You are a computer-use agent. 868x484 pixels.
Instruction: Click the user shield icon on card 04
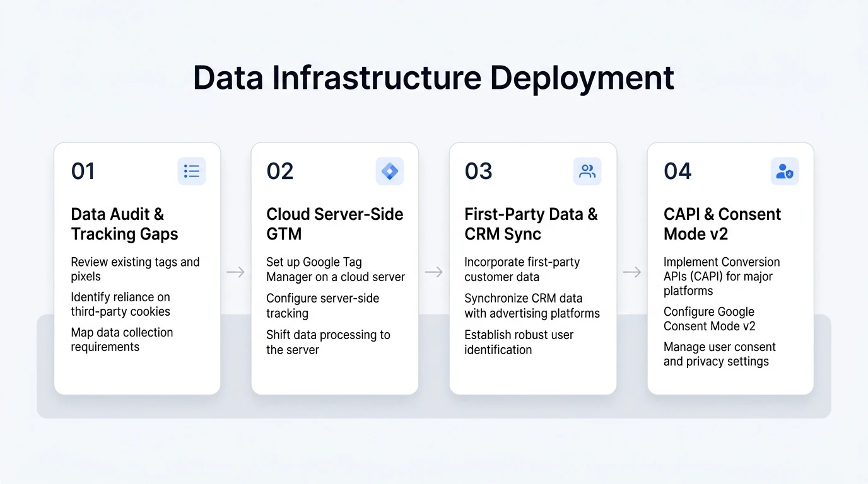(x=785, y=171)
